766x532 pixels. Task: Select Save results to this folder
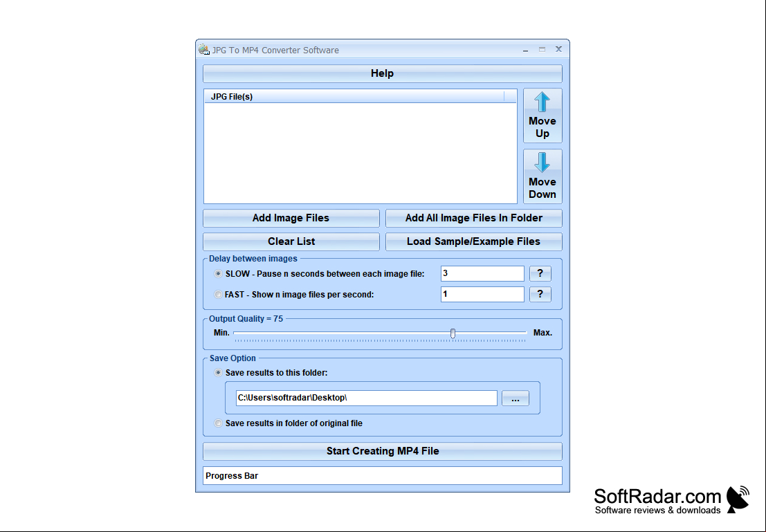(219, 373)
